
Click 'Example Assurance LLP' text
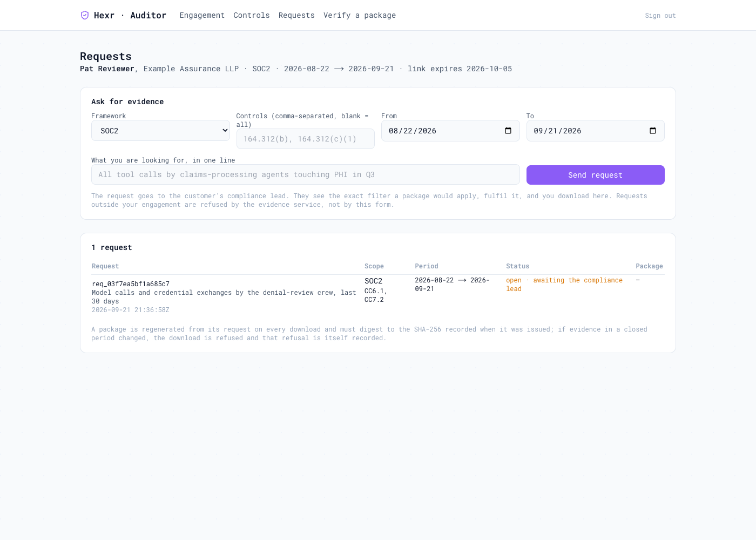tap(191, 69)
